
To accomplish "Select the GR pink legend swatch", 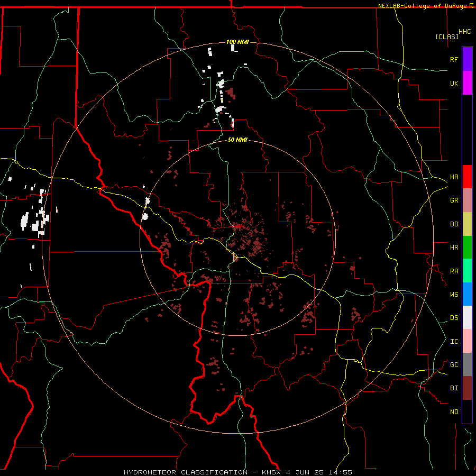I will pos(467,200).
